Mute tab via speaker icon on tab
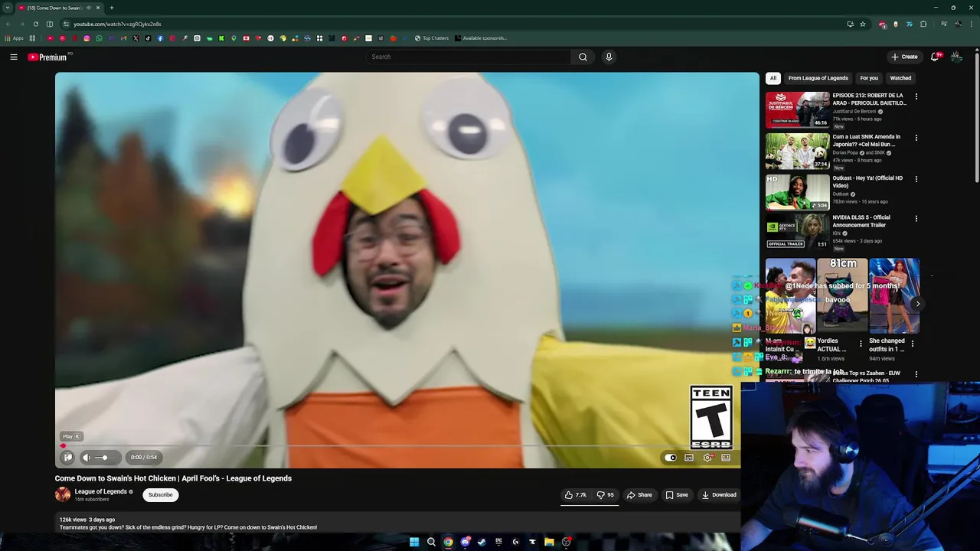This screenshot has width=980, height=551. pos(89,8)
